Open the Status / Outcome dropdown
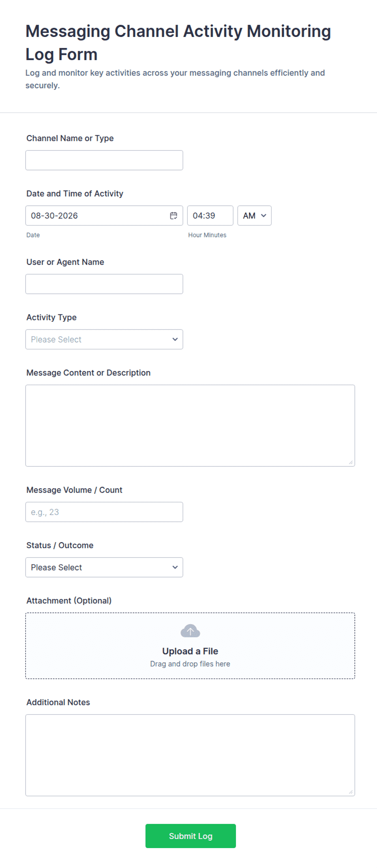The height and width of the screenshot is (868, 377). coord(104,567)
